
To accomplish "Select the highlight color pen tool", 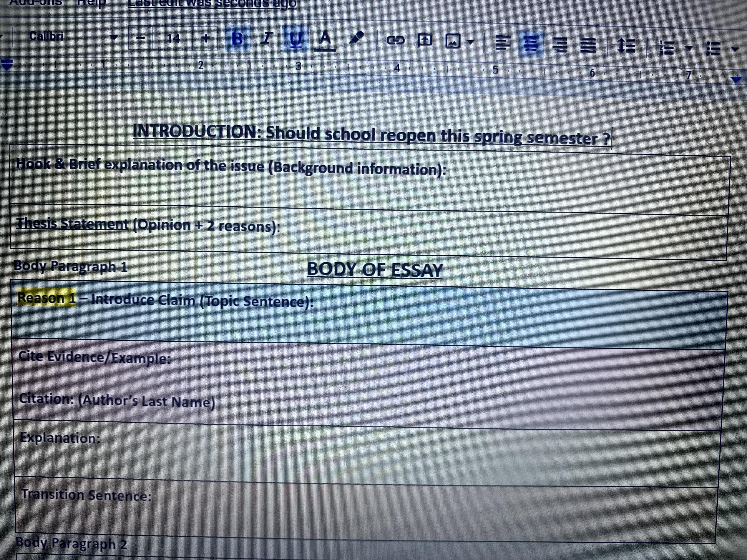I will tap(357, 38).
